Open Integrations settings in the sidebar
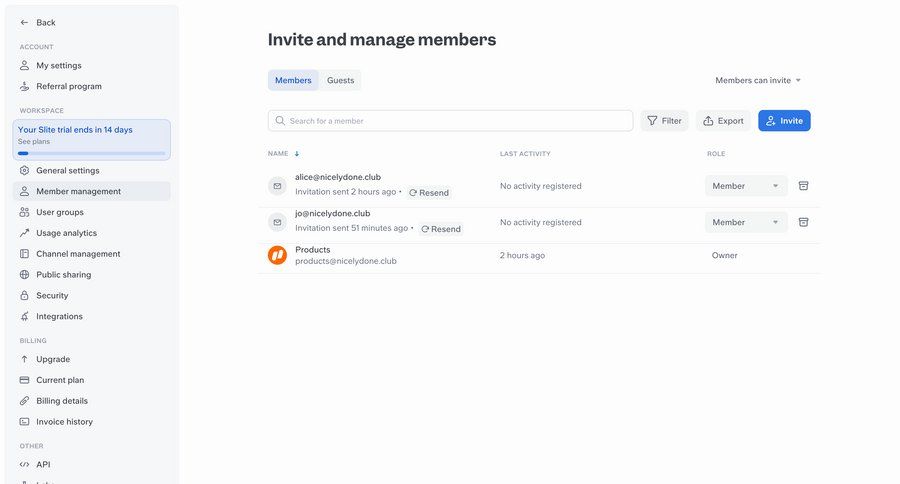The width and height of the screenshot is (900, 484). [59, 316]
